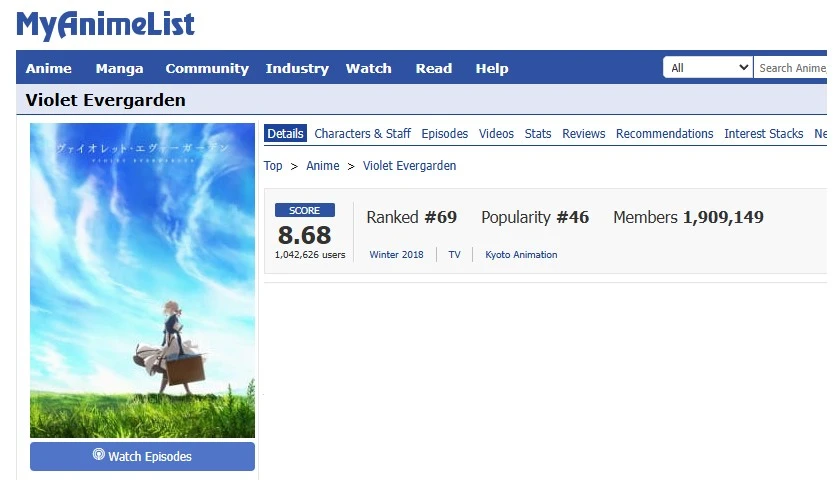
Task: Expand the All search category dropdown
Action: point(708,68)
